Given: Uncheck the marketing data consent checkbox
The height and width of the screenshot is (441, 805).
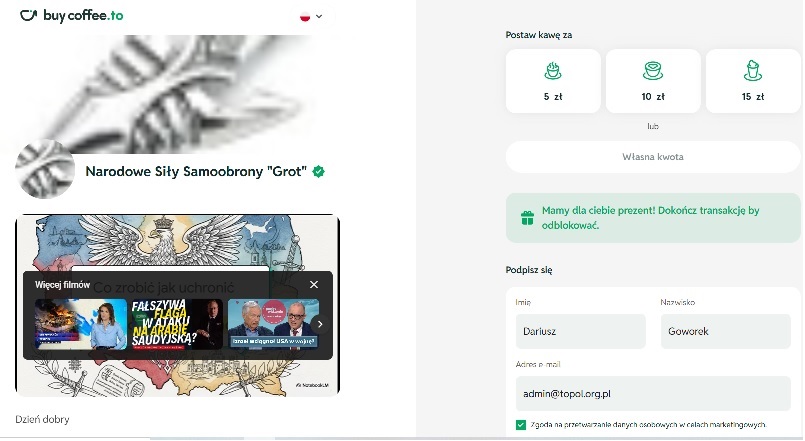Looking at the screenshot, I should [x=521, y=425].
